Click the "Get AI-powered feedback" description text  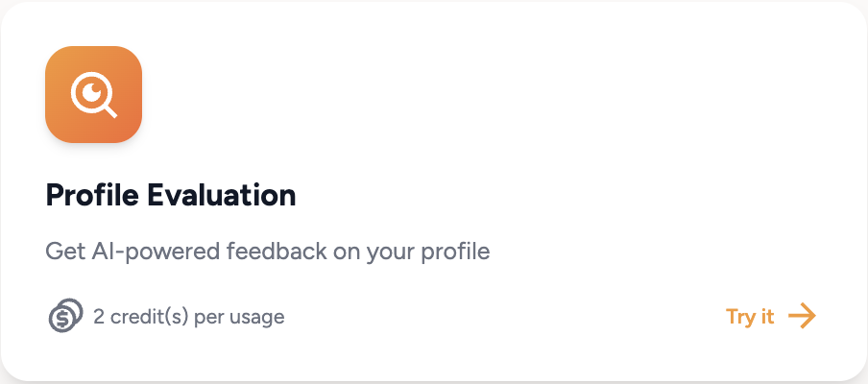(268, 252)
